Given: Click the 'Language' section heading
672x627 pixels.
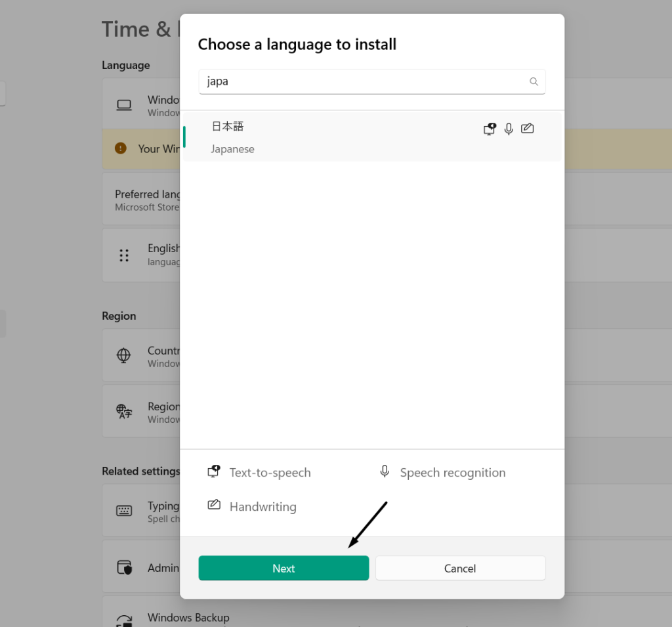Looking at the screenshot, I should (x=126, y=65).
